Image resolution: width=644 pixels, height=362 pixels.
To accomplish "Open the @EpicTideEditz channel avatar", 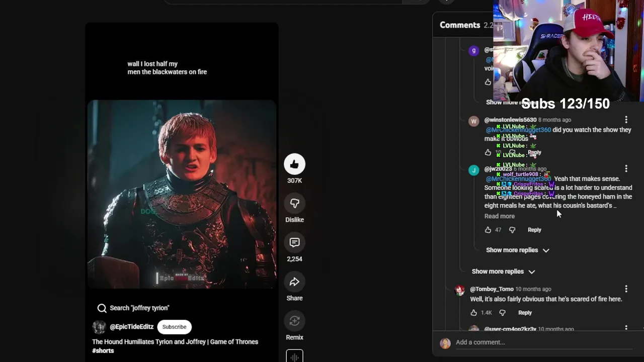I will 99,327.
